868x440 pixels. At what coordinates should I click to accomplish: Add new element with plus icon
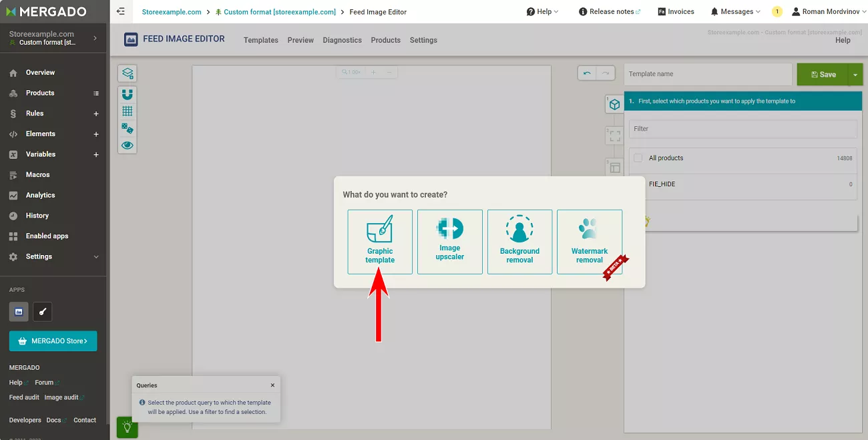pyautogui.click(x=96, y=134)
